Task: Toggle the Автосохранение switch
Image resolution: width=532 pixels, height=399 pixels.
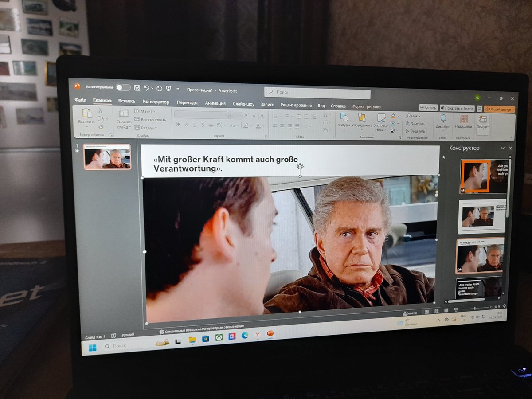Action: (123, 87)
